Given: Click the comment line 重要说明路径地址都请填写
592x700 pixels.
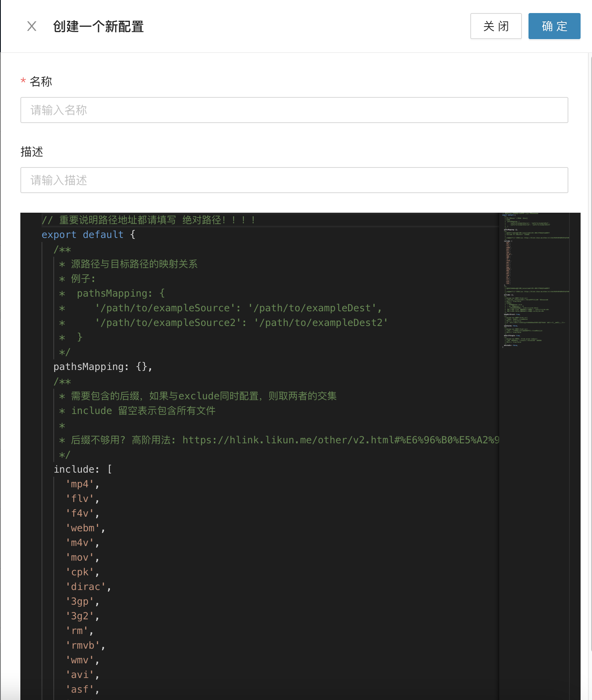Looking at the screenshot, I should (x=149, y=220).
